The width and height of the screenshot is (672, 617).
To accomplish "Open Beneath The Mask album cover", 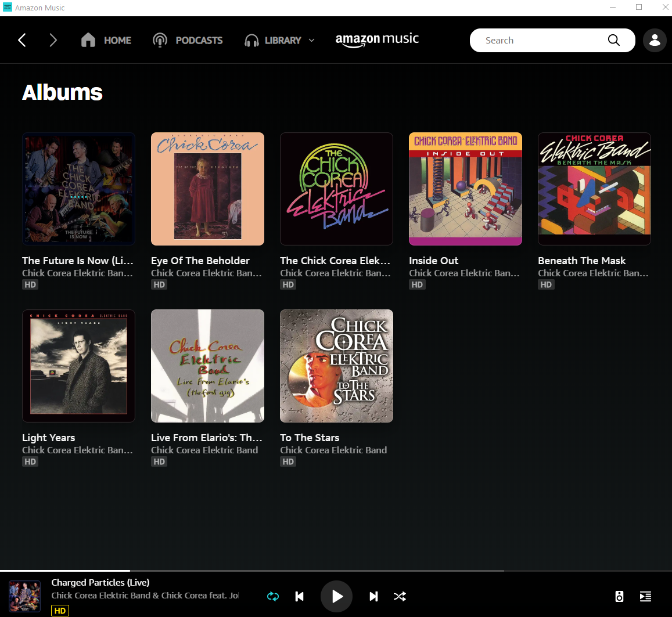I will tap(594, 189).
